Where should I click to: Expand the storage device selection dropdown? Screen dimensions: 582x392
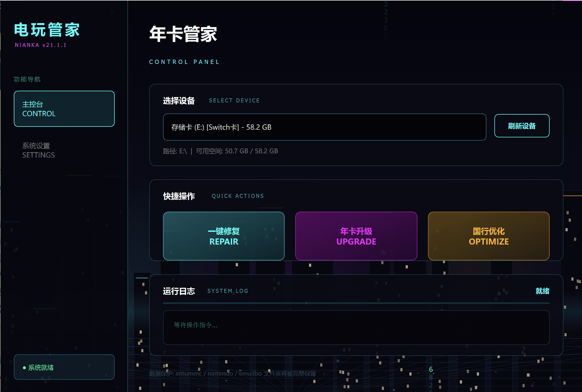point(324,127)
